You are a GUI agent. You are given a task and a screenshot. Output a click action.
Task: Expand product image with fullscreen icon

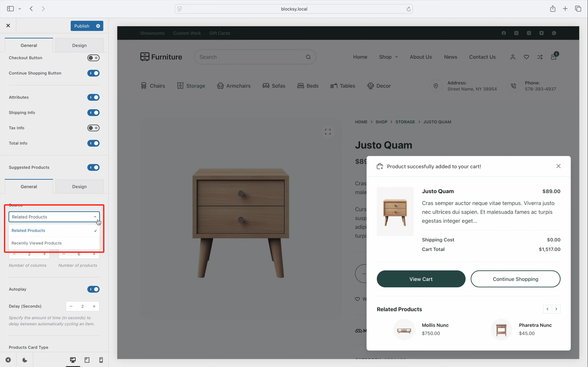point(328,132)
